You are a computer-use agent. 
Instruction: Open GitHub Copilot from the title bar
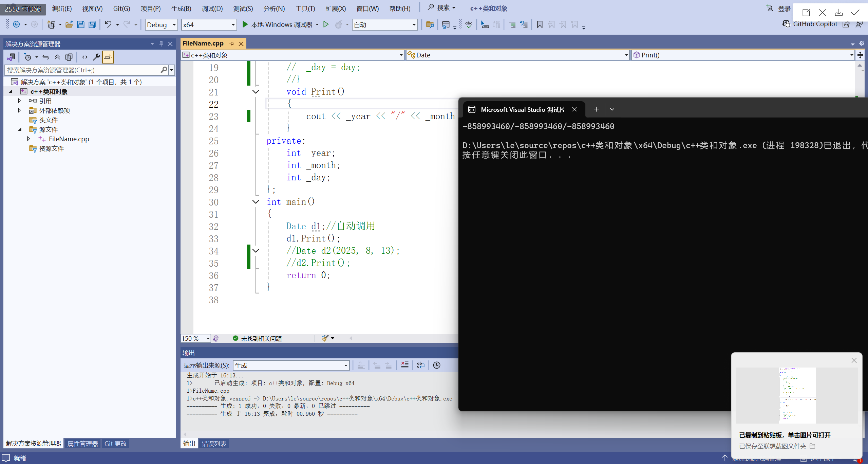[x=810, y=24]
